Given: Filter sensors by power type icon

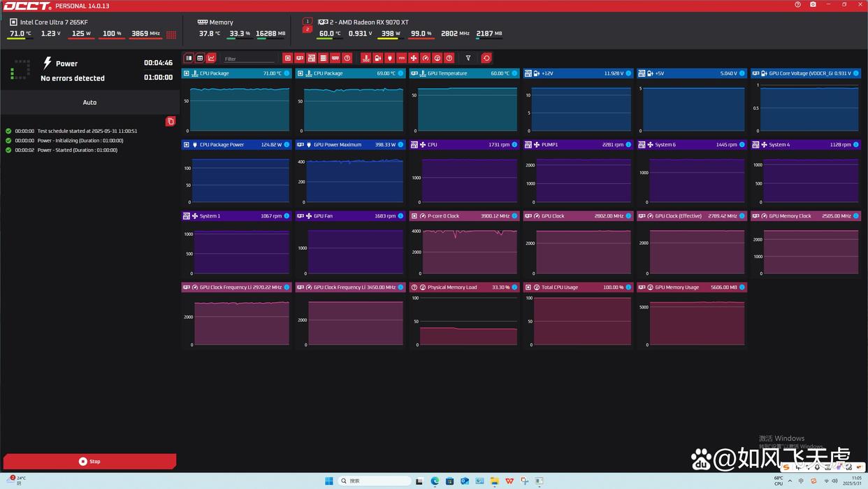Looking at the screenshot, I should point(389,58).
